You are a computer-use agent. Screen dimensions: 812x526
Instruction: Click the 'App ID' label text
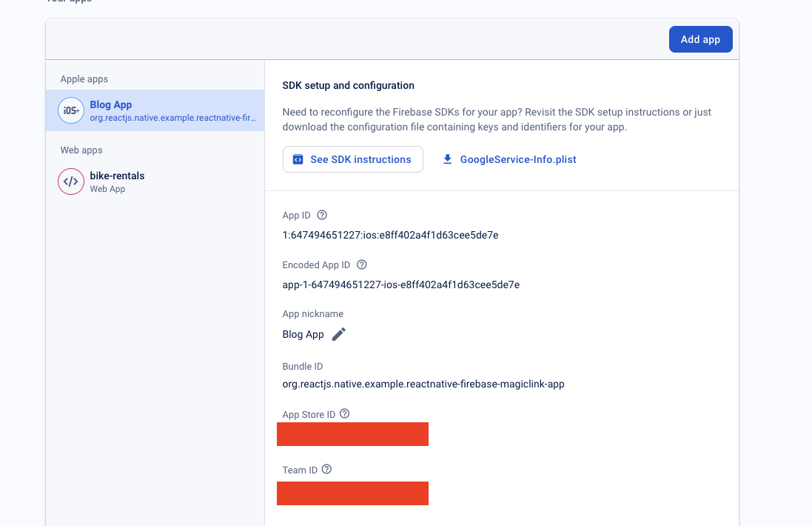click(296, 215)
